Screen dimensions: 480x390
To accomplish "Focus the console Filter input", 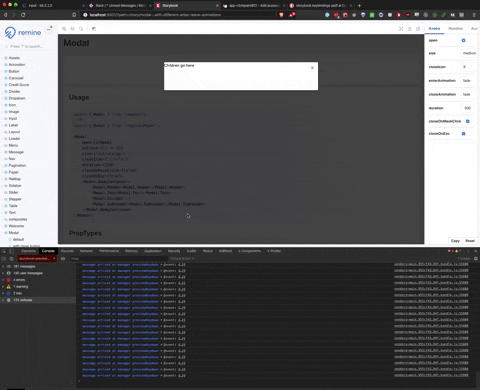I will coord(117,259).
